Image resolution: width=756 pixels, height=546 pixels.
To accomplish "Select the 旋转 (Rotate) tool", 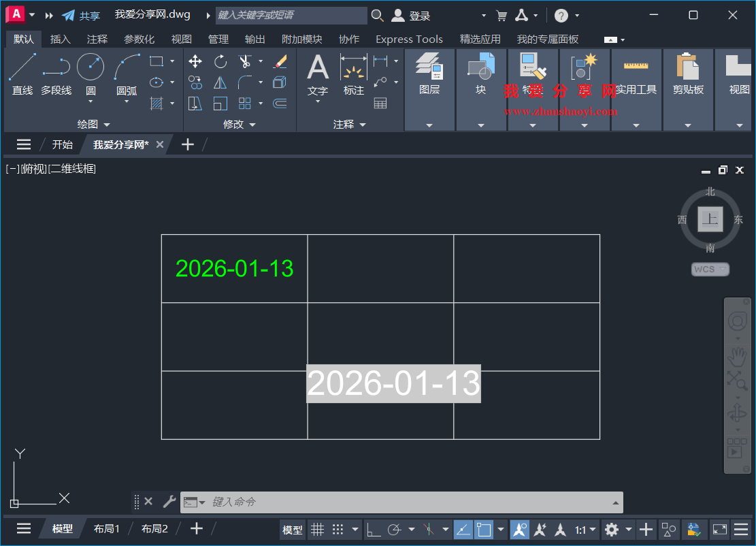I will coord(220,61).
